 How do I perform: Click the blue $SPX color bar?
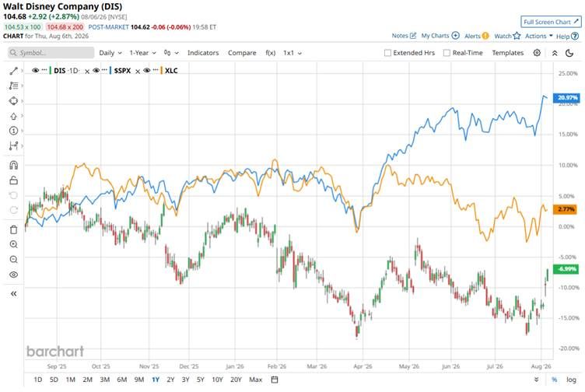tap(110, 71)
